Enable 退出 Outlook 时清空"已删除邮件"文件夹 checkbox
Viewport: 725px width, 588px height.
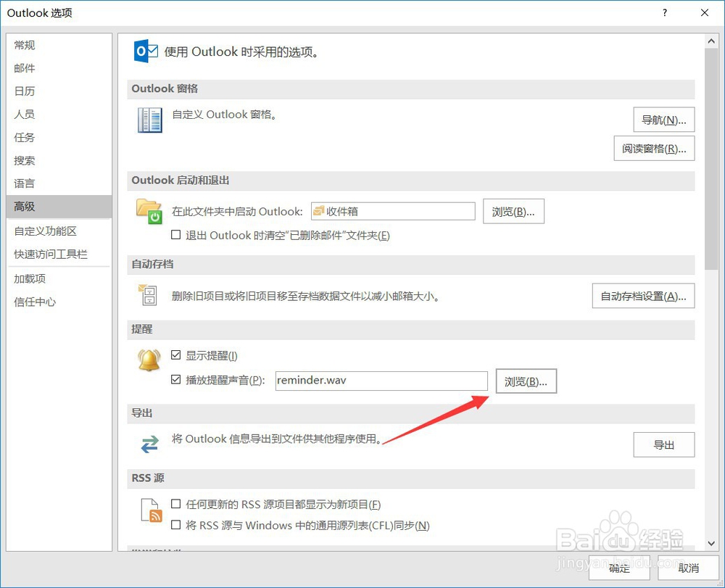coord(175,235)
